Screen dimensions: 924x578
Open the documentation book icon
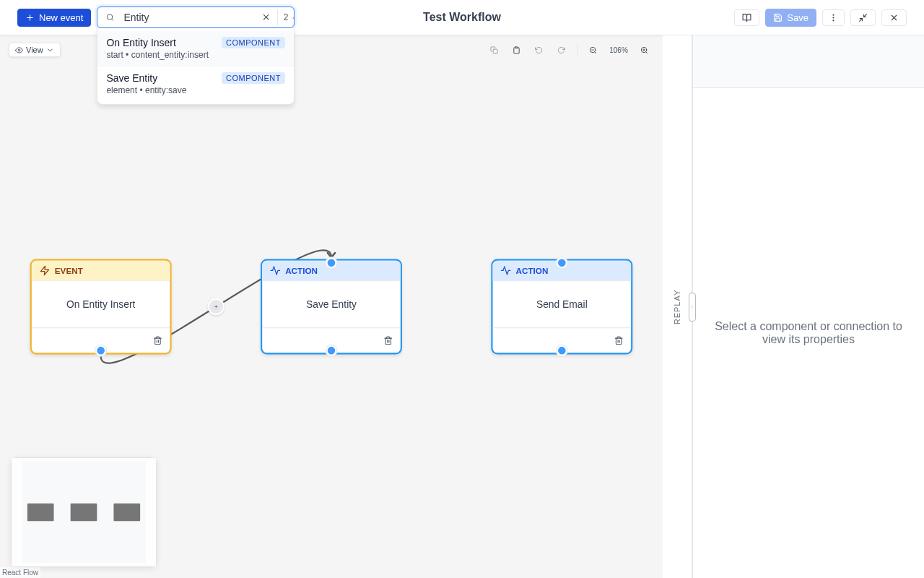[746, 18]
